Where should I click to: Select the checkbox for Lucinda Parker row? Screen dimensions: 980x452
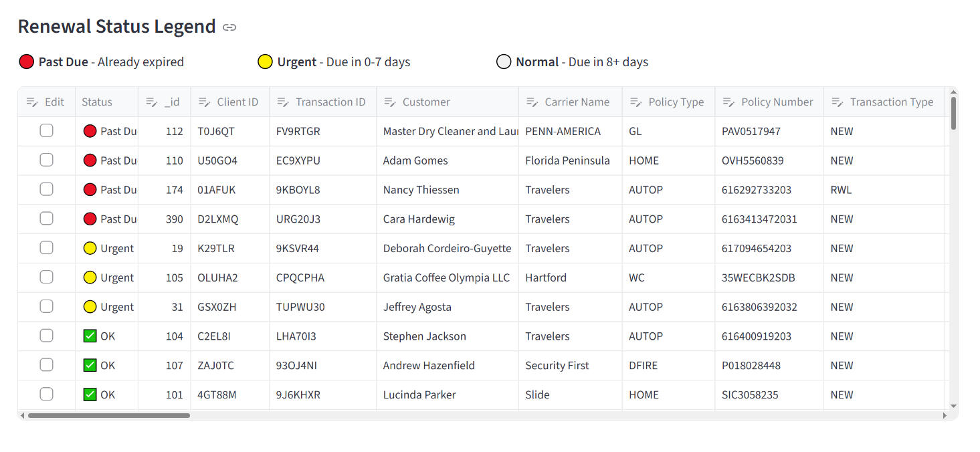(x=46, y=394)
